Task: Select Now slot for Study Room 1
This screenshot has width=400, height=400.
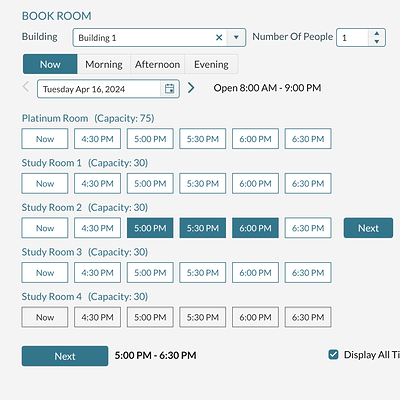Action: (x=45, y=183)
